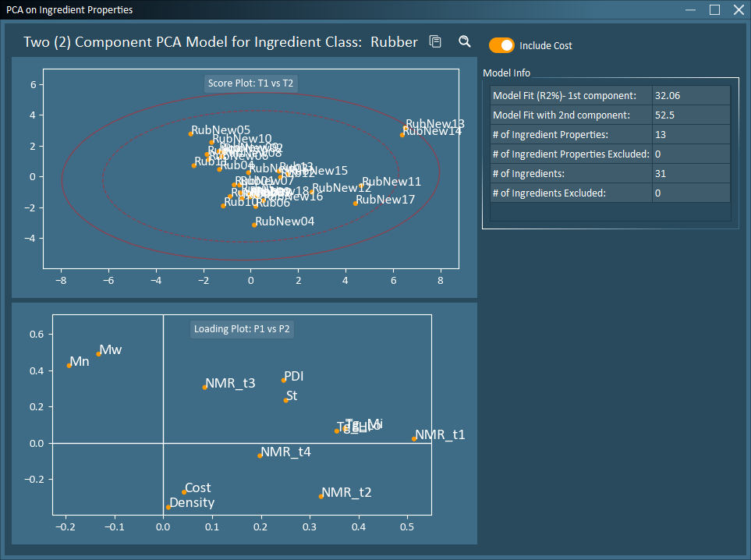
Task: Pick the RubNew11 marker in score plot
Action: pos(362,185)
